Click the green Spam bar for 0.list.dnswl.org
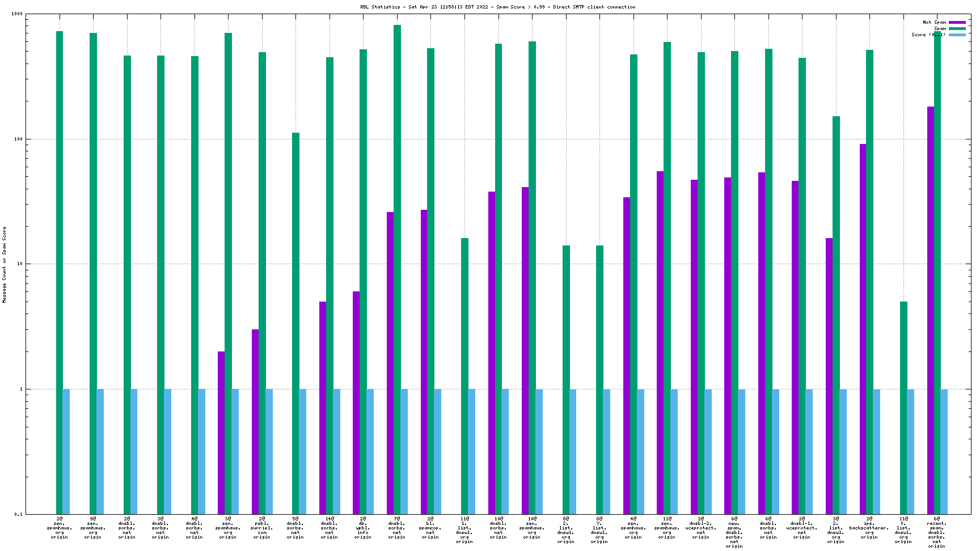The width and height of the screenshot is (980, 551). 903,408
